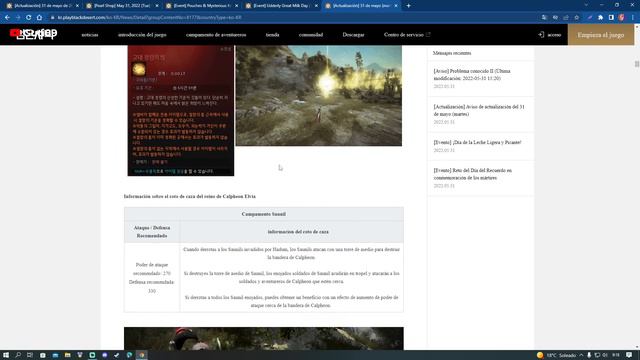Bookmark this page with the star icon
This screenshot has width=640, height=360.
(x=577, y=18)
